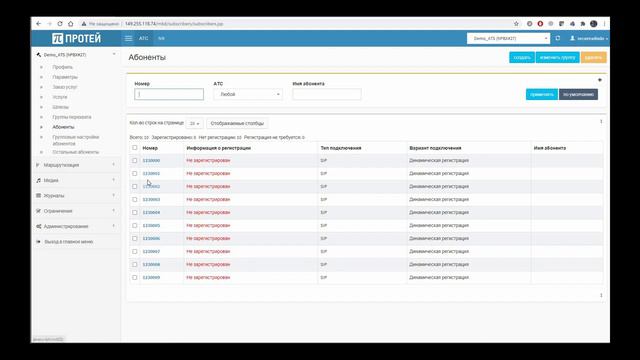640x360 pixels.
Task: Click the По умолчанию button
Action: 578,94
